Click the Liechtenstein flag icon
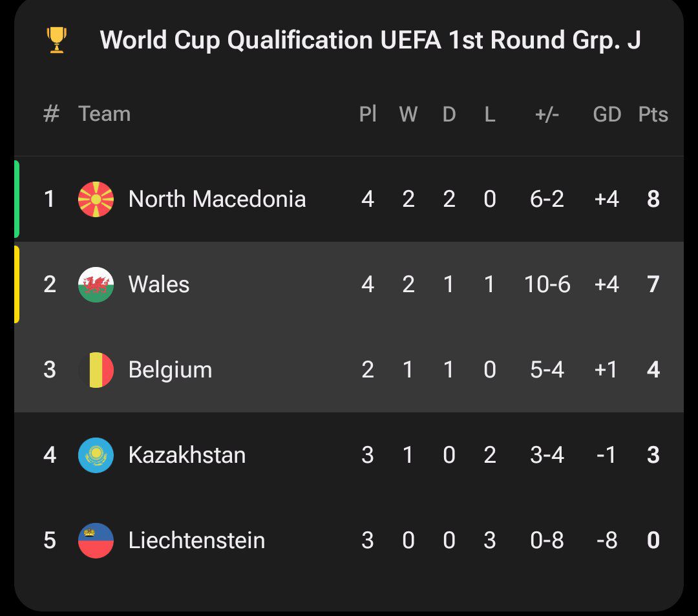This screenshot has width=698, height=616. point(96,540)
